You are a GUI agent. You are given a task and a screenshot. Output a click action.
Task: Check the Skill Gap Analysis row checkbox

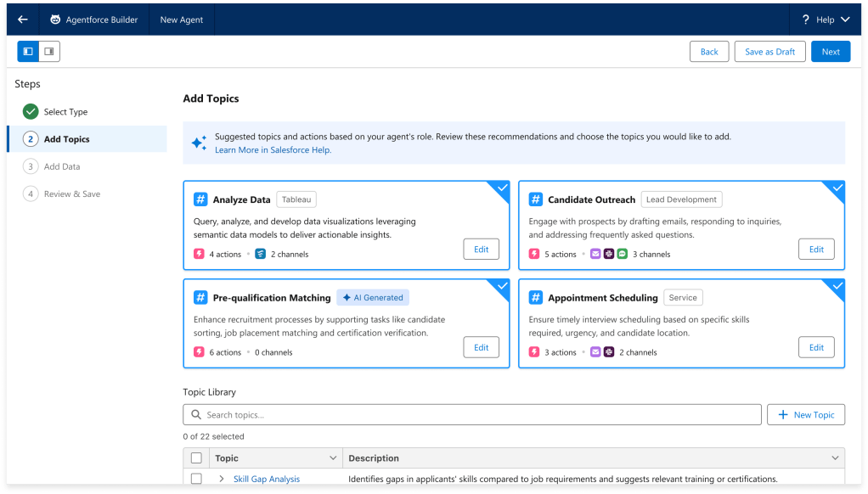pos(196,479)
